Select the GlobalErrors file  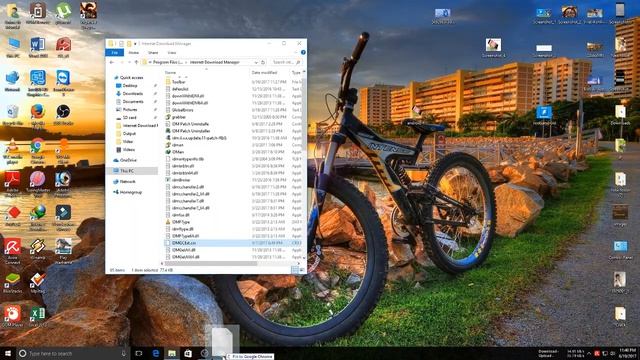coord(182,110)
